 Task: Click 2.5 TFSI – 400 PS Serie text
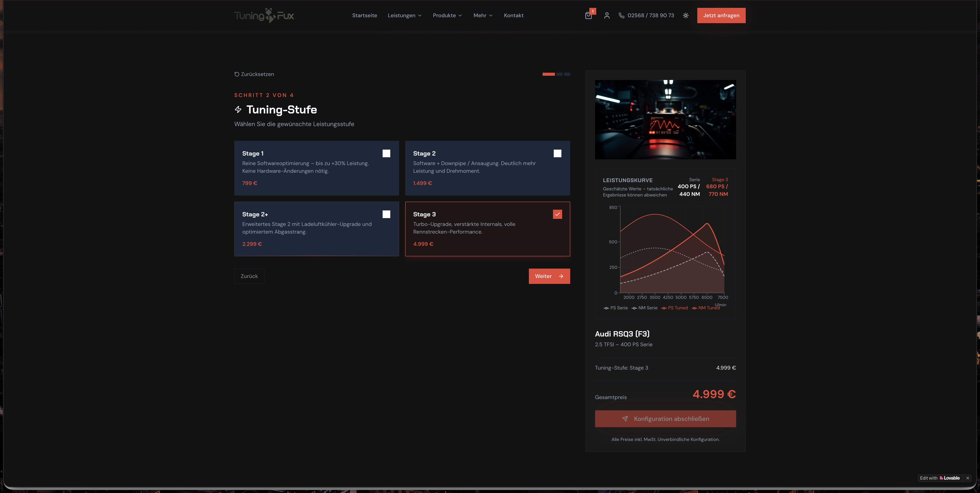point(624,345)
